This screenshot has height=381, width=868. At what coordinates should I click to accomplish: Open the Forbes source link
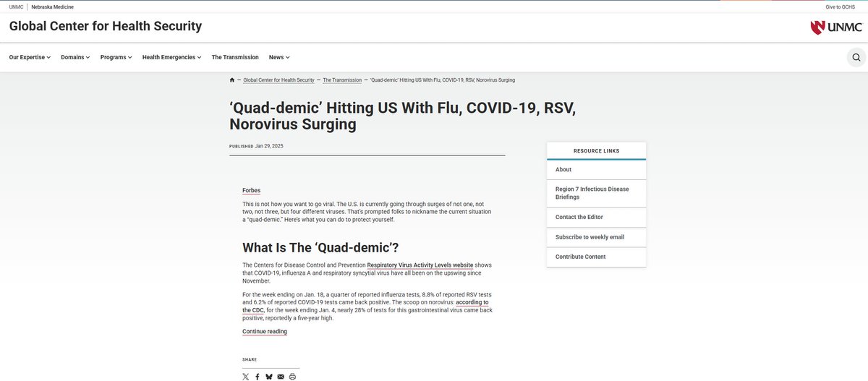[251, 190]
